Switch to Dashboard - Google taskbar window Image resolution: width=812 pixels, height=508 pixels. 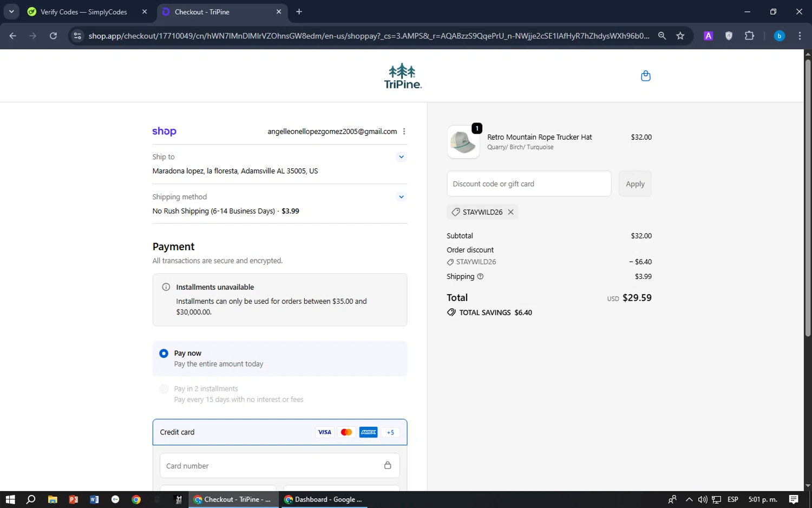pos(324,499)
